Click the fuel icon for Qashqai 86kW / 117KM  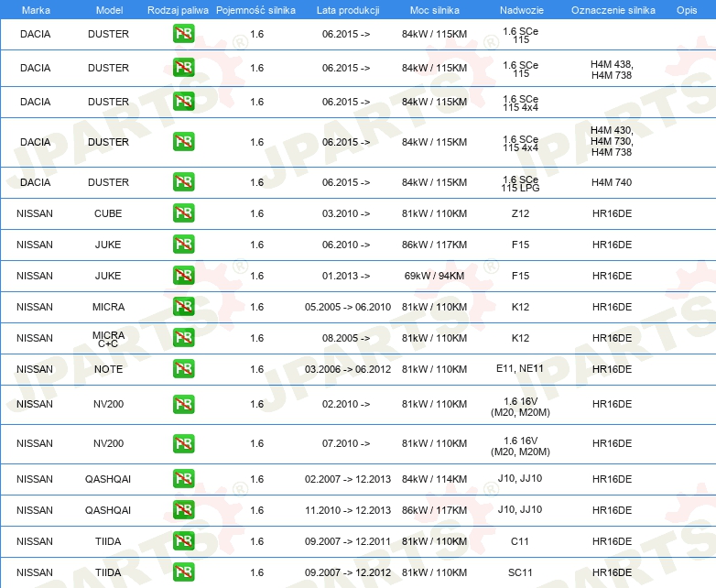183,510
